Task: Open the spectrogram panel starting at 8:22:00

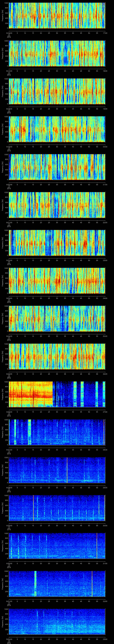Action: click(57, 243)
